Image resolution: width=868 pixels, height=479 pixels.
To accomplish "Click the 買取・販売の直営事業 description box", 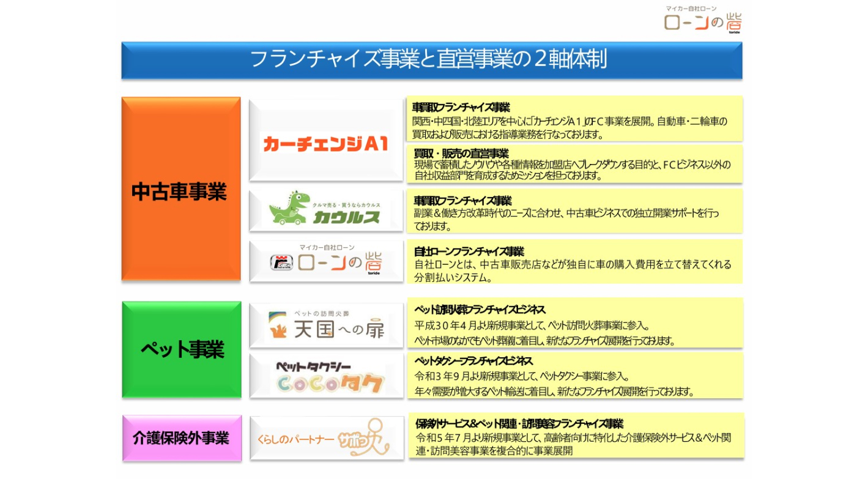I will point(574,164).
